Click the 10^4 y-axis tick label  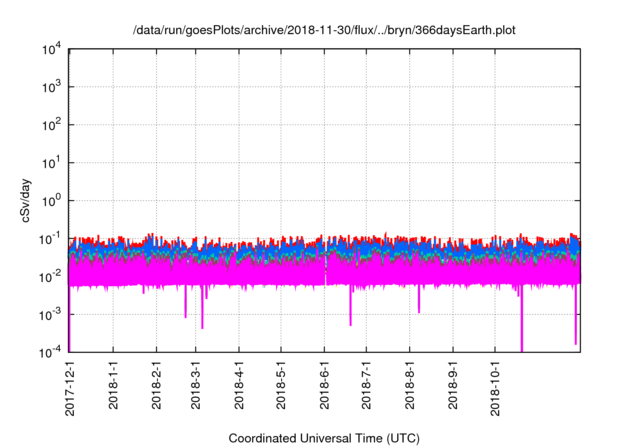(x=50, y=49)
